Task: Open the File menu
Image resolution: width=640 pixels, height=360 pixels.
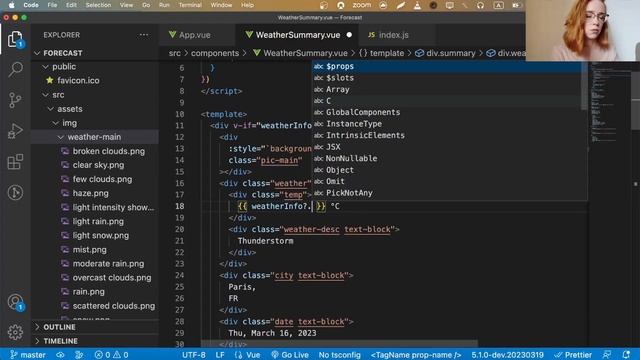Action: click(52, 5)
